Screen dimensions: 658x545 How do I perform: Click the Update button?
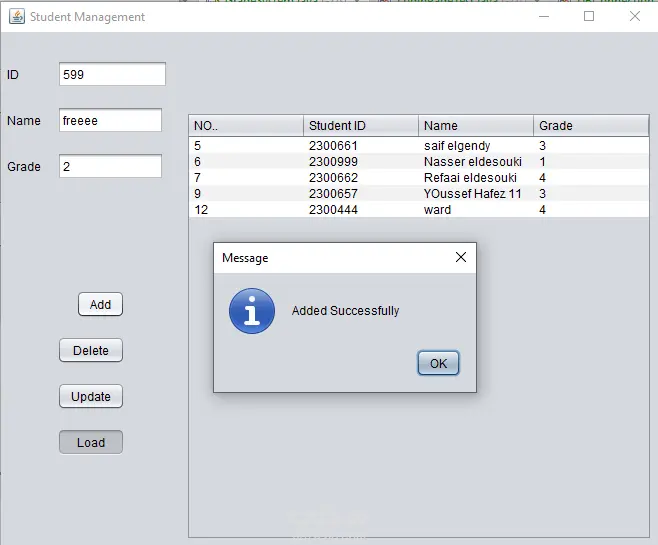[91, 396]
